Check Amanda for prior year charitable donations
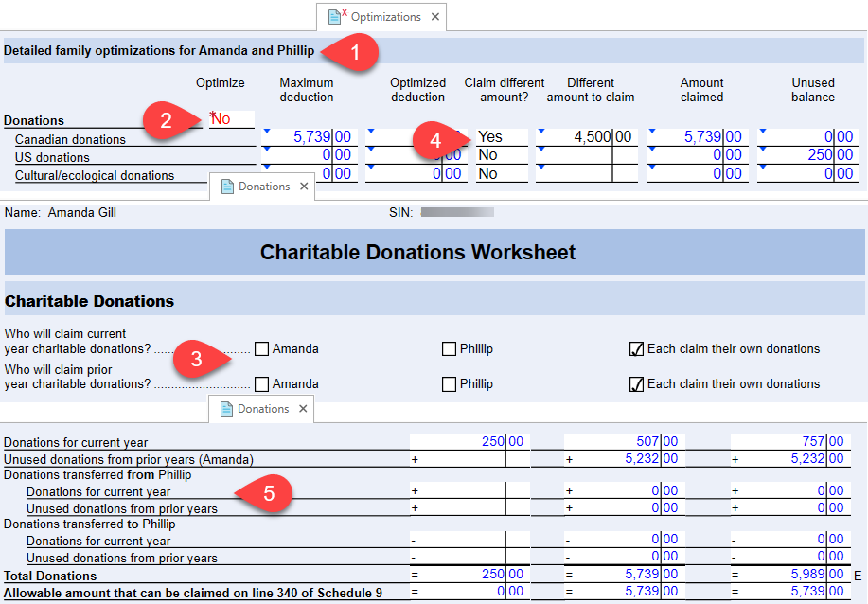Viewport: 868px width, 604px height. click(262, 384)
